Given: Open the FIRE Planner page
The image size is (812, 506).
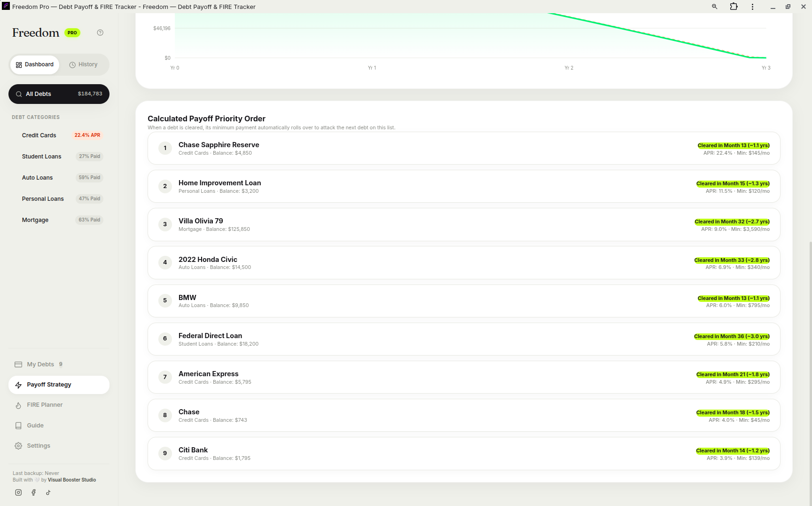Looking at the screenshot, I should tap(59, 405).
